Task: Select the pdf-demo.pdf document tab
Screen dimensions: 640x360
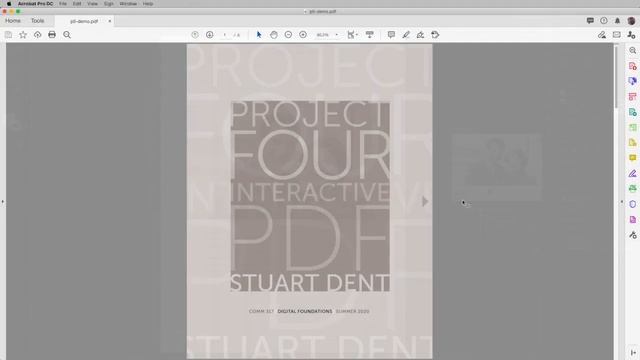Action: (x=84, y=21)
